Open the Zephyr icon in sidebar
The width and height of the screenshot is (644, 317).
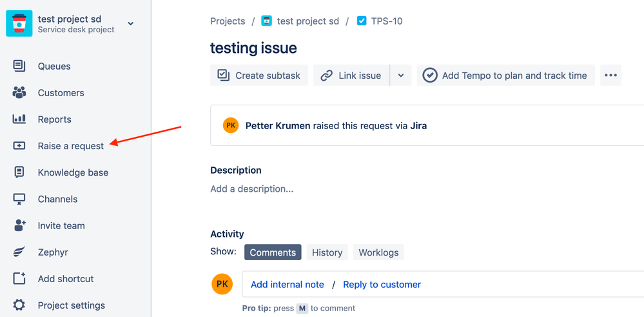[19, 252]
